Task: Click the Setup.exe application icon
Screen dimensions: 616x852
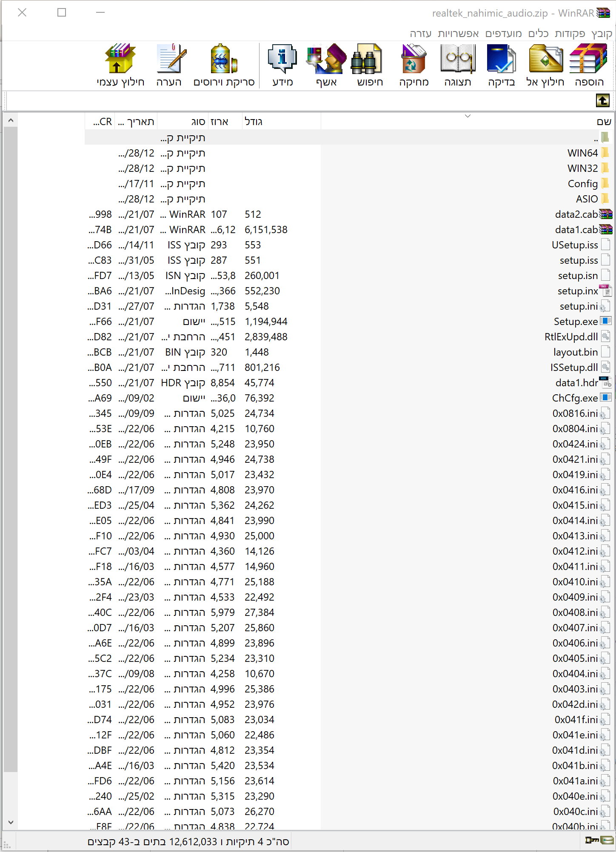Action: click(x=606, y=321)
